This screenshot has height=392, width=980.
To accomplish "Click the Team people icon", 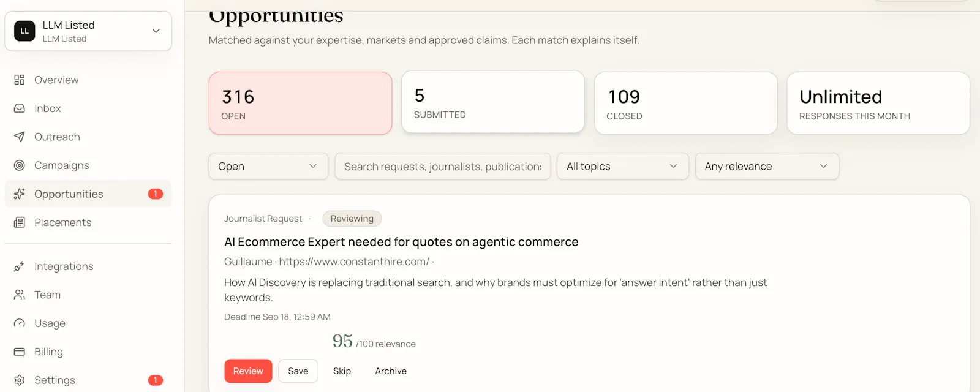I will (x=20, y=295).
